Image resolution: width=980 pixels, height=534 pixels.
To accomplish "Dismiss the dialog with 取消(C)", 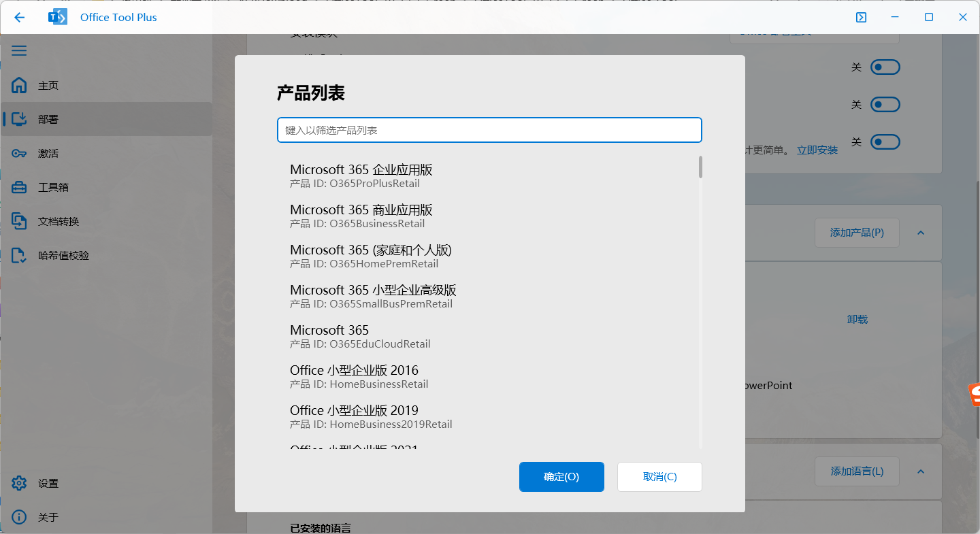I will tap(659, 477).
